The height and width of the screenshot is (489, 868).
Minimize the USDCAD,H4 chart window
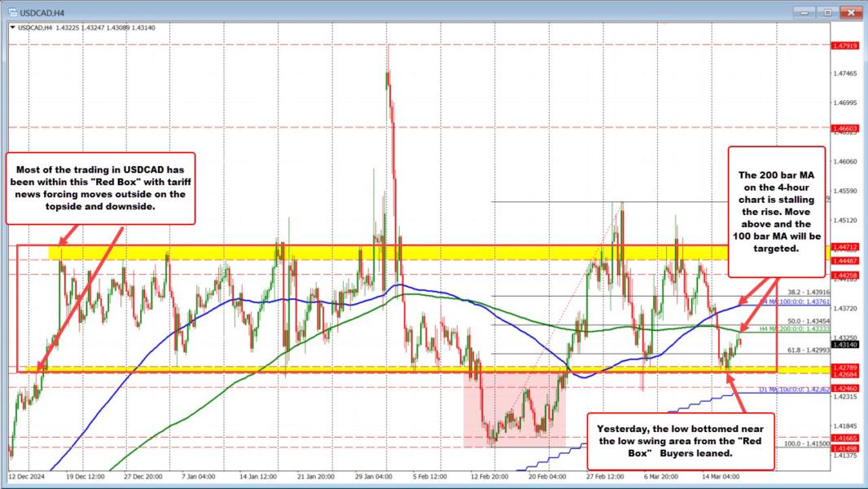tap(803, 12)
